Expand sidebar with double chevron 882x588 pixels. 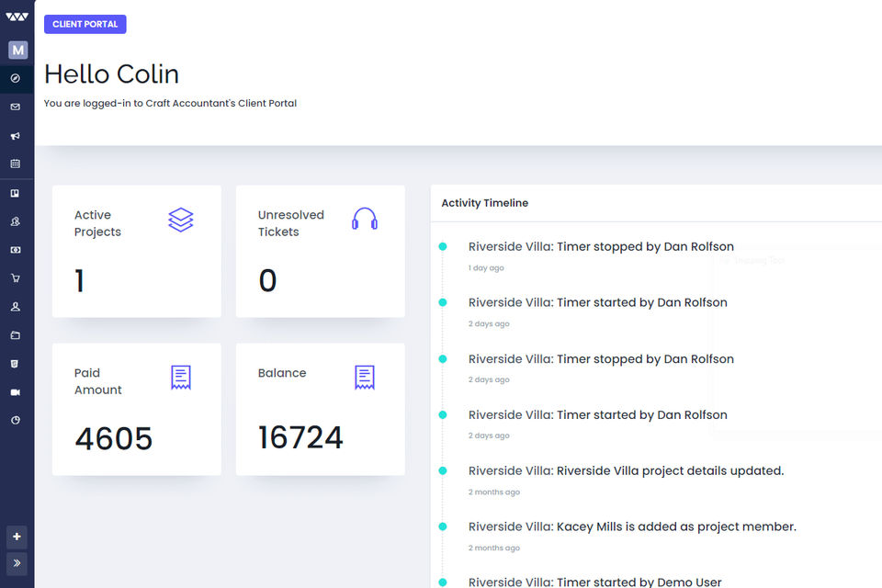pyautogui.click(x=17, y=563)
